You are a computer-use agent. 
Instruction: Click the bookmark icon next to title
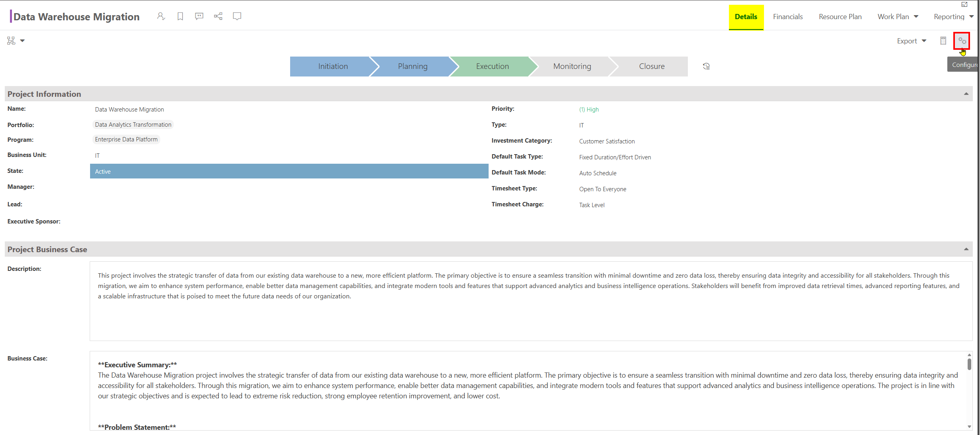pyautogui.click(x=180, y=16)
